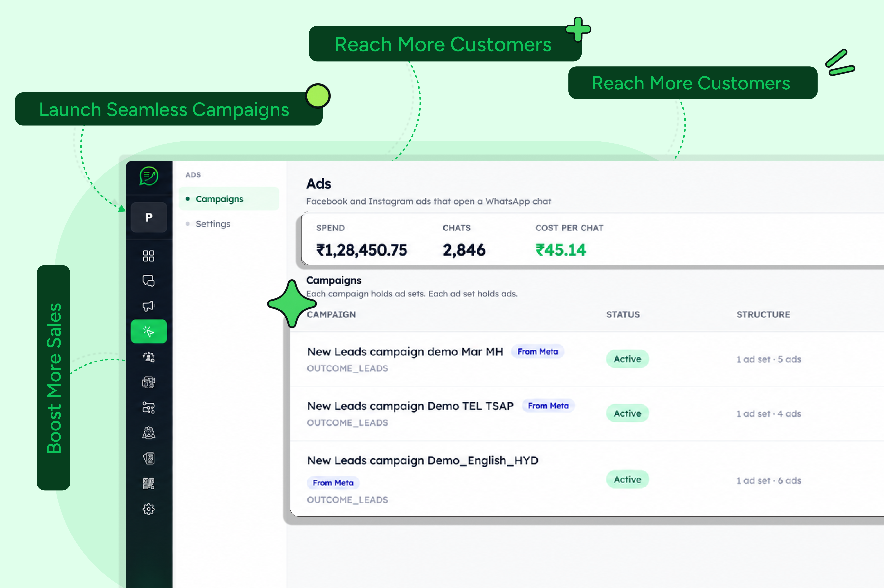Screen dimensions: 884x588
Task: Click the '1 ad set · 4 ads' structure text
Action: click(769, 414)
